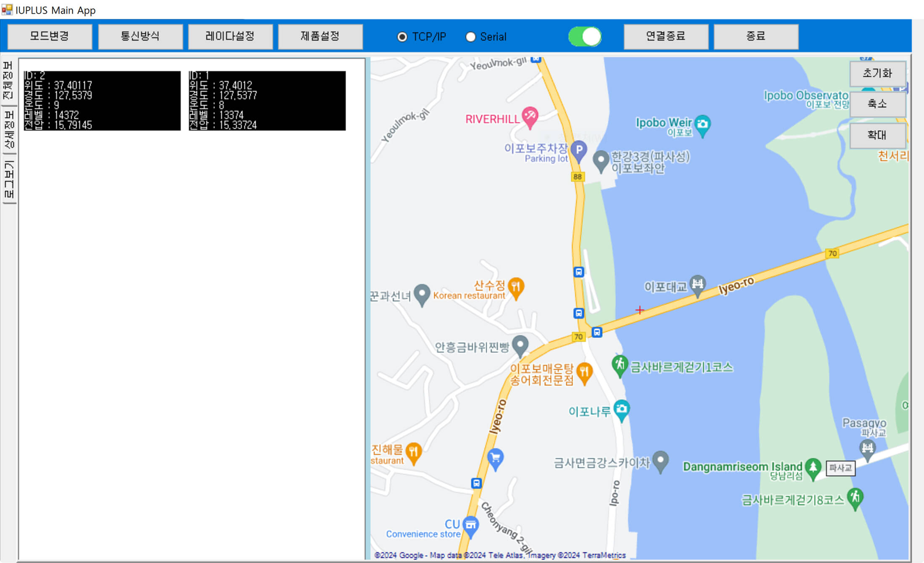This screenshot has height=563, width=924.
Task: Click the Dangnamriseom Island tree pin
Action: tap(813, 467)
